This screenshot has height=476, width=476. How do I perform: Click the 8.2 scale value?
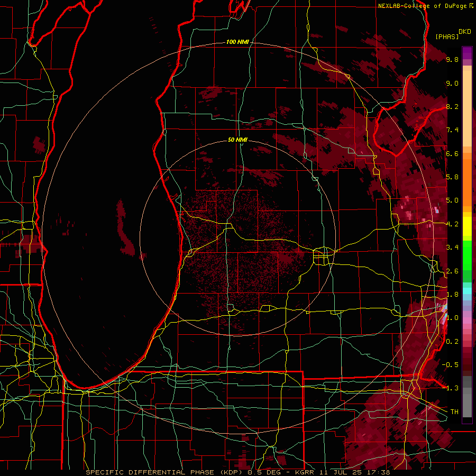point(452,106)
